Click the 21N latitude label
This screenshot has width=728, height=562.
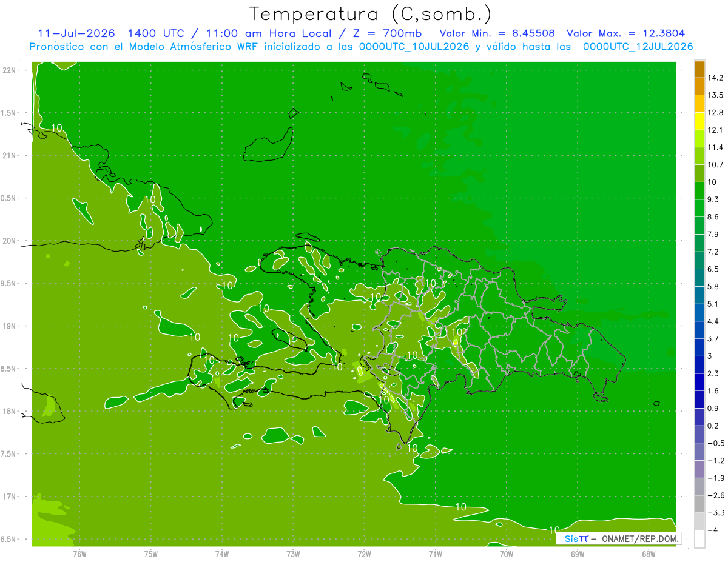(x=9, y=155)
